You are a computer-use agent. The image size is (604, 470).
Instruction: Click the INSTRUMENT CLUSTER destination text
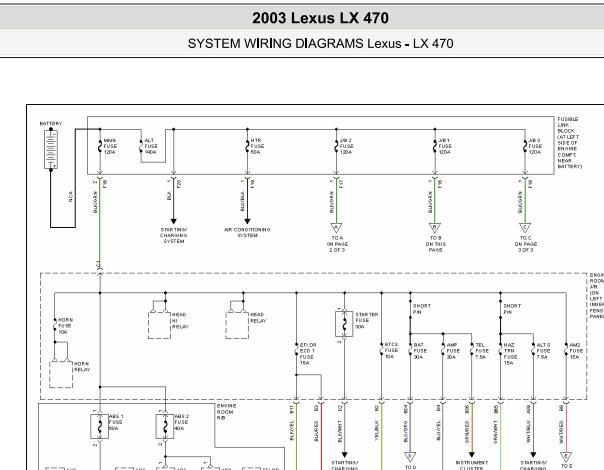[472, 465]
